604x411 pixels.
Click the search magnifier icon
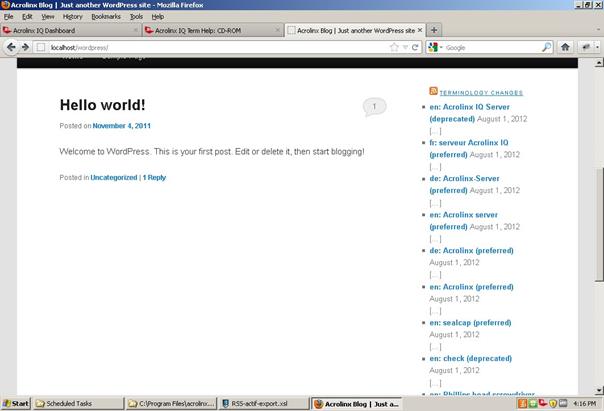546,47
